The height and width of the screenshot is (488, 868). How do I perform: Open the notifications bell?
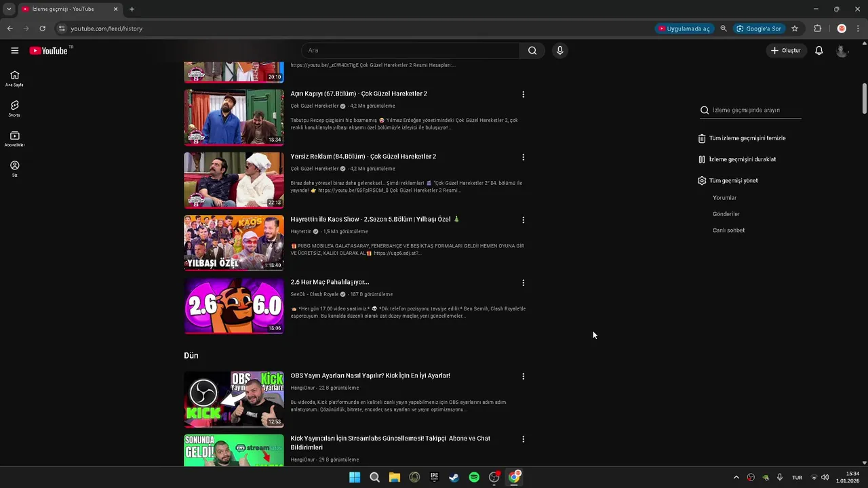(x=819, y=51)
